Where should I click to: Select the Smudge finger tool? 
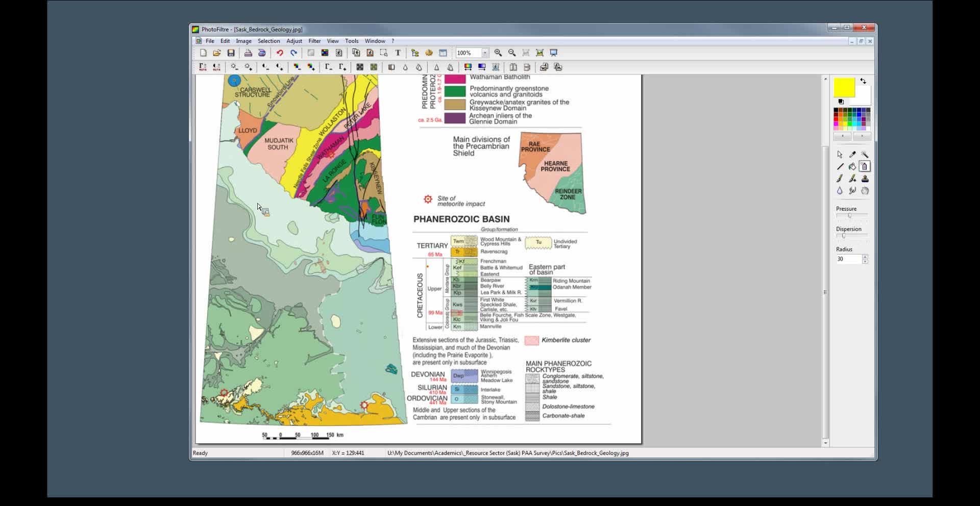[852, 191]
